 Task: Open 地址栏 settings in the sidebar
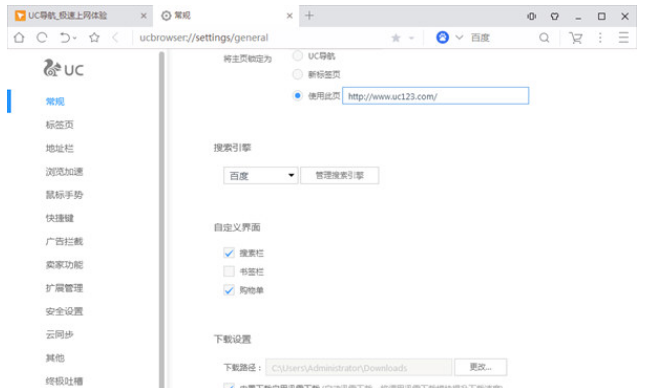pos(59,148)
